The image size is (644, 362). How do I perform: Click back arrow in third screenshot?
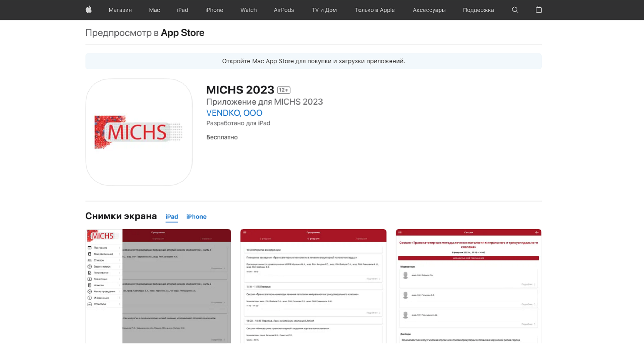tap(537, 232)
